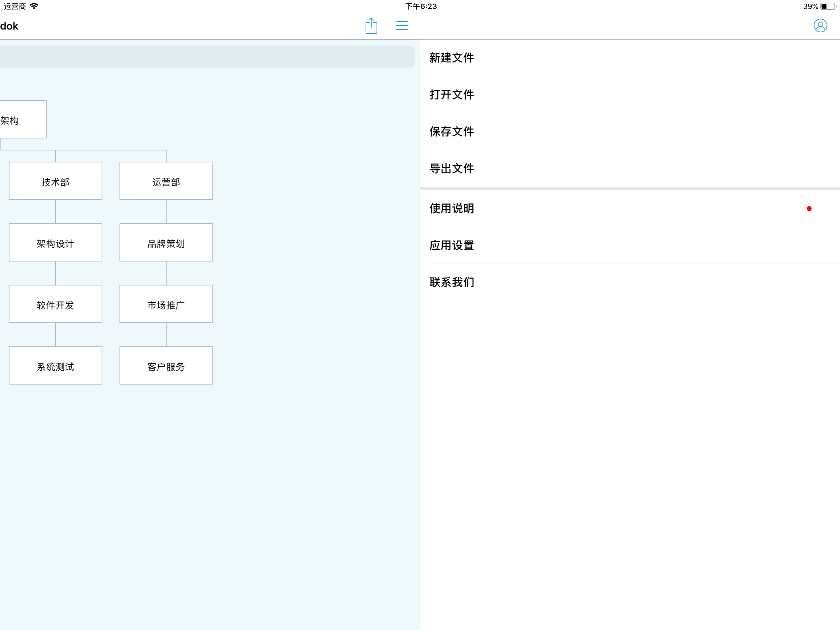Select the 运营部 node
This screenshot has width=840, height=630.
pyautogui.click(x=166, y=181)
